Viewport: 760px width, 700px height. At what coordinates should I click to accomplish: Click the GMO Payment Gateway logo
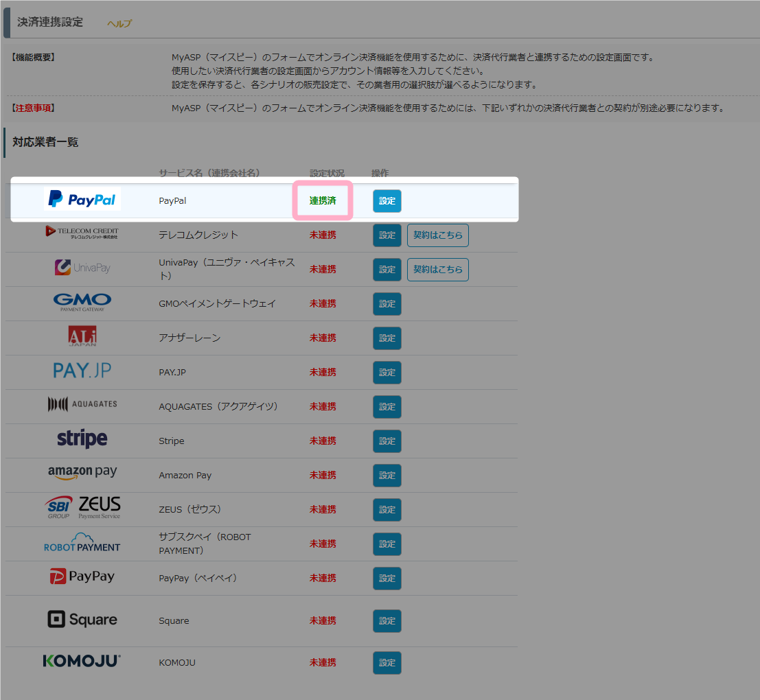[x=82, y=302]
